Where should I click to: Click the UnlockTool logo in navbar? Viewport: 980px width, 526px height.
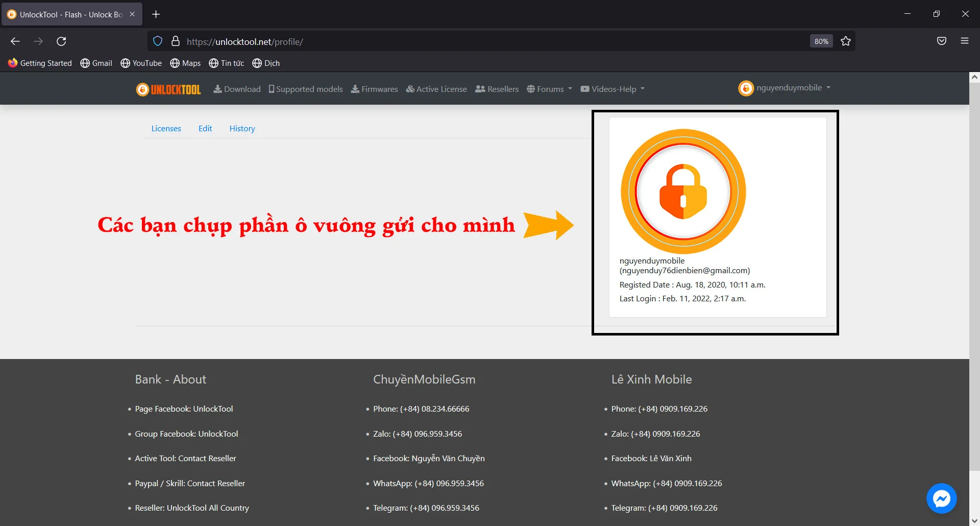(168, 89)
